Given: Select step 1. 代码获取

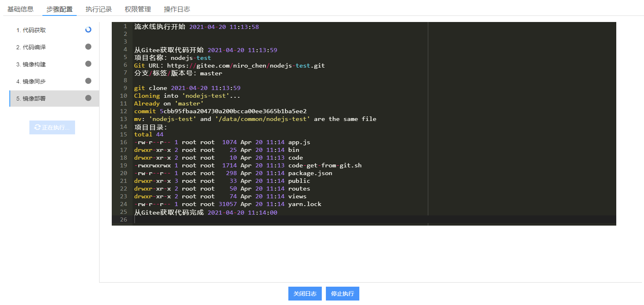Looking at the screenshot, I should pyautogui.click(x=54, y=30).
